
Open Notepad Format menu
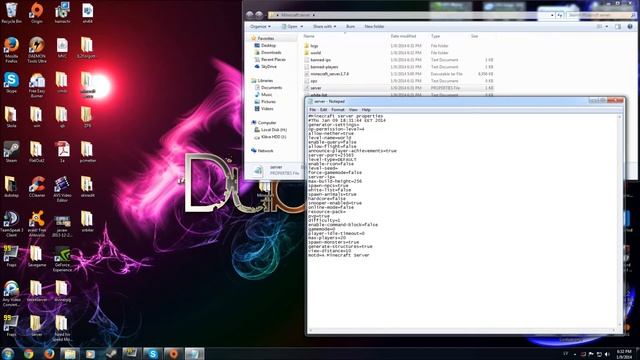click(338, 110)
